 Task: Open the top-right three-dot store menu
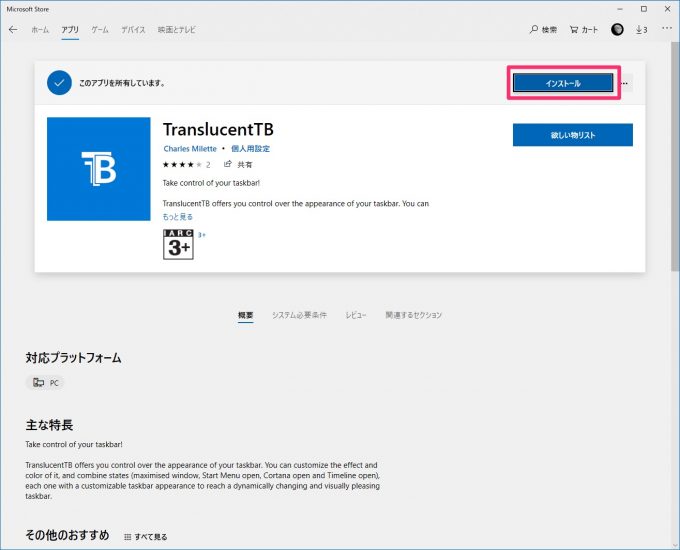(x=667, y=28)
